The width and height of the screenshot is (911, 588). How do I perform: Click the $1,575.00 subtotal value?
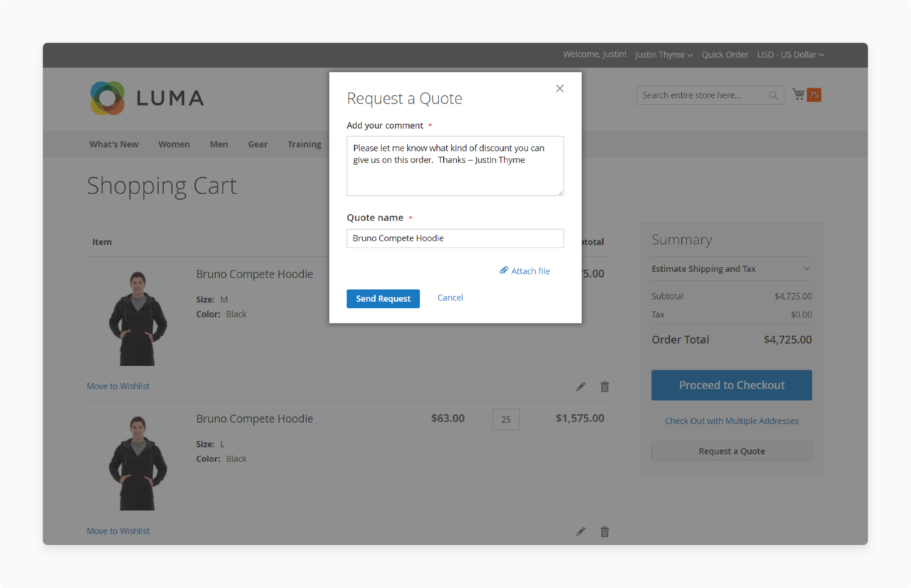pos(580,419)
